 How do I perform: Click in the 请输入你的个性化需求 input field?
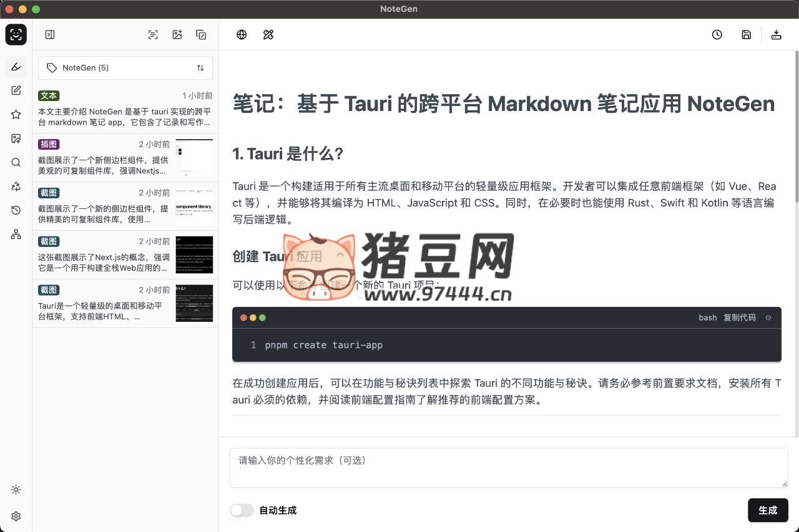509,468
